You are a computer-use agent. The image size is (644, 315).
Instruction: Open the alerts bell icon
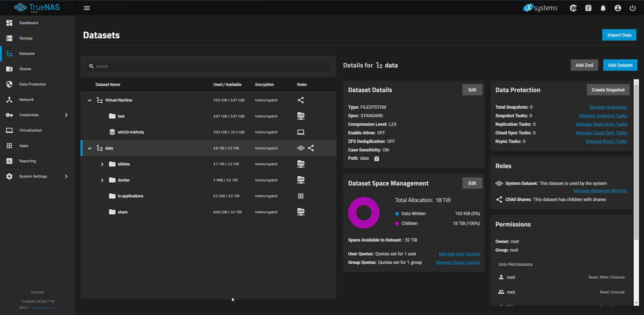tap(603, 8)
